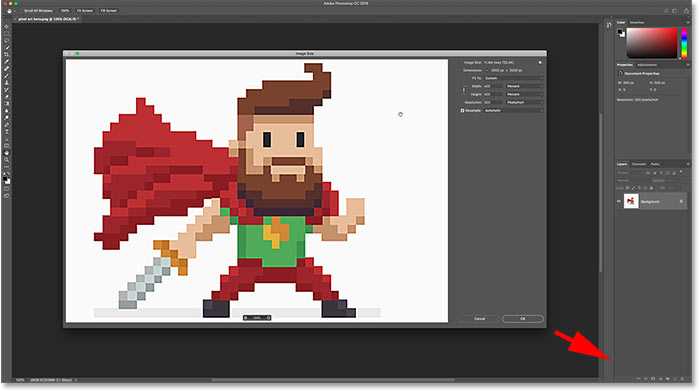The height and width of the screenshot is (392, 700).
Task: Select the Pen tool
Action: (x=6, y=125)
